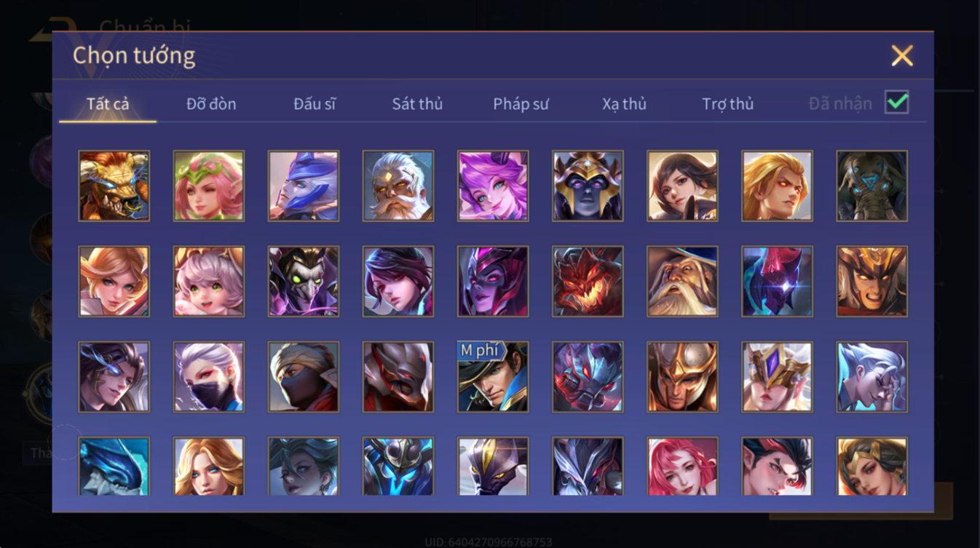Select the elephant-masked dark hero portrait

872,186
